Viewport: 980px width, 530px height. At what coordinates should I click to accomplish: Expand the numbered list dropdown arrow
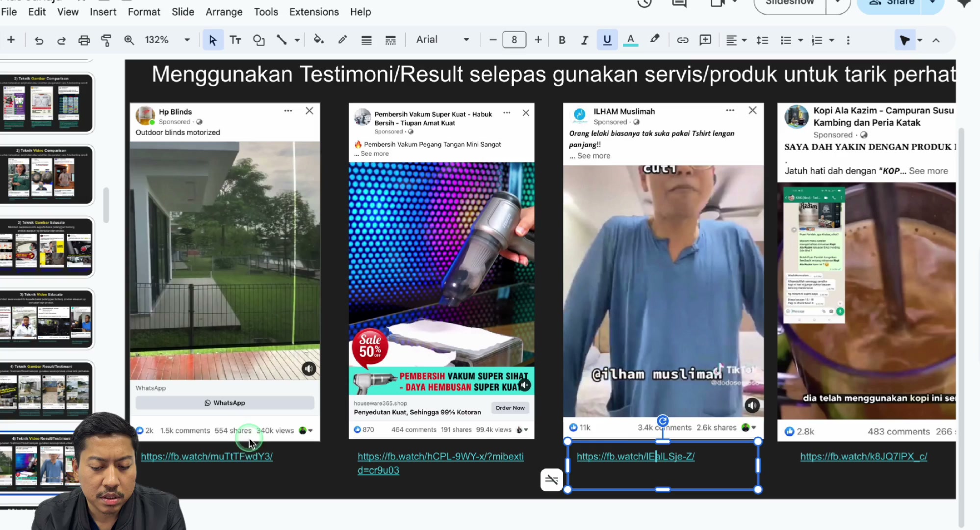click(x=832, y=40)
